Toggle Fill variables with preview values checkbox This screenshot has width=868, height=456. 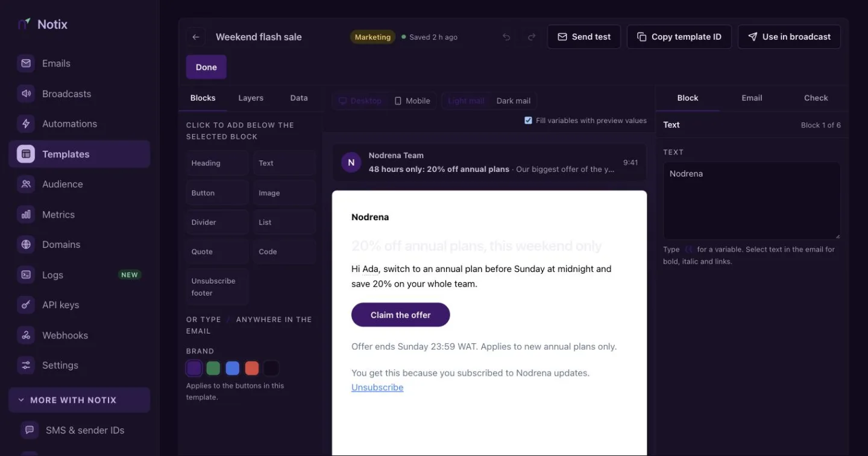click(x=529, y=120)
